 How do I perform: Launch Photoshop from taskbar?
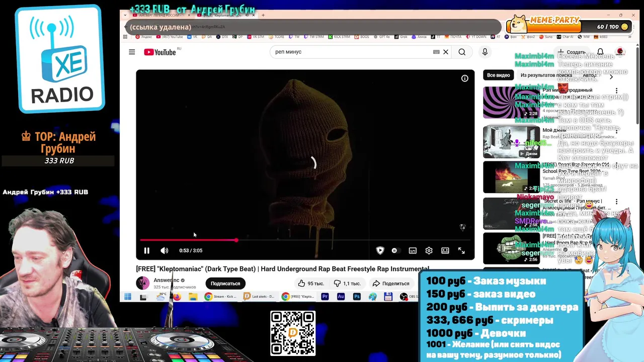(x=357, y=297)
